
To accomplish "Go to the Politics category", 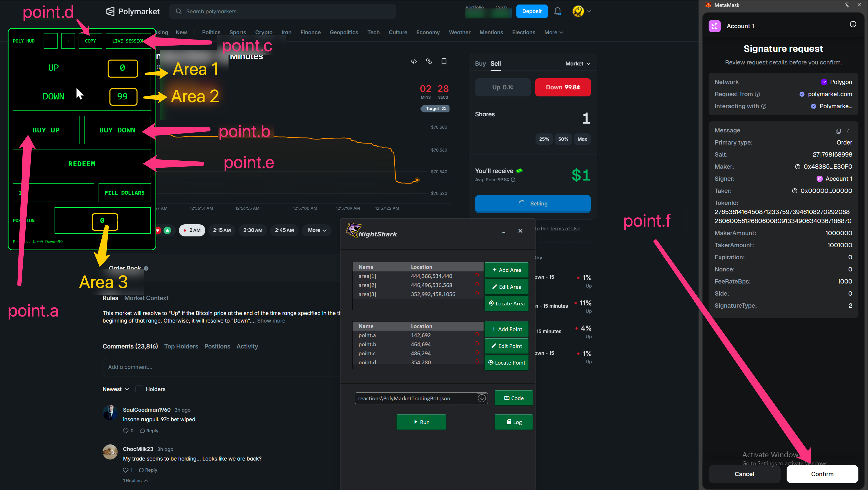I will pyautogui.click(x=211, y=32).
